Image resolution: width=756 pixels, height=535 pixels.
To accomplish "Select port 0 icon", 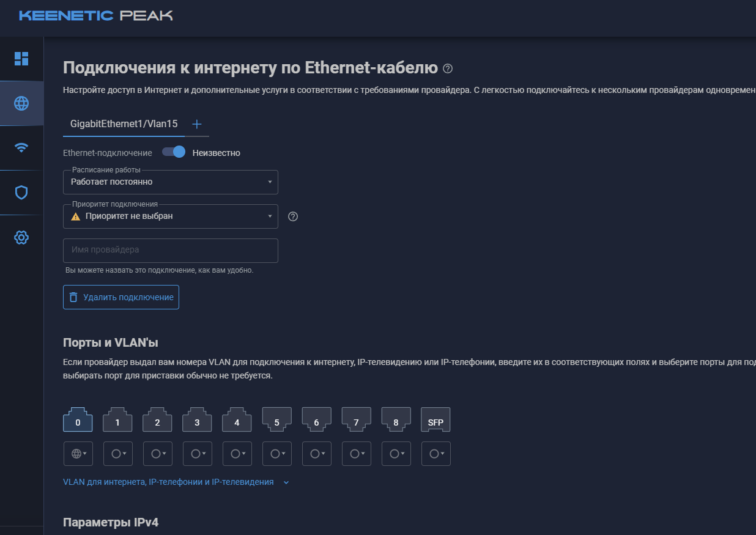I will click(x=78, y=420).
